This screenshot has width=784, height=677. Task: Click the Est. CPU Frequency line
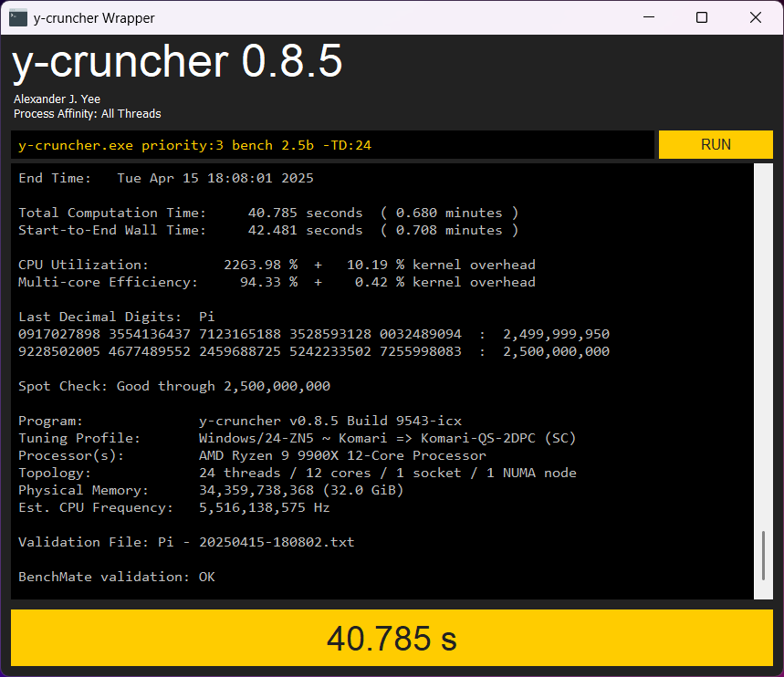pos(174,507)
